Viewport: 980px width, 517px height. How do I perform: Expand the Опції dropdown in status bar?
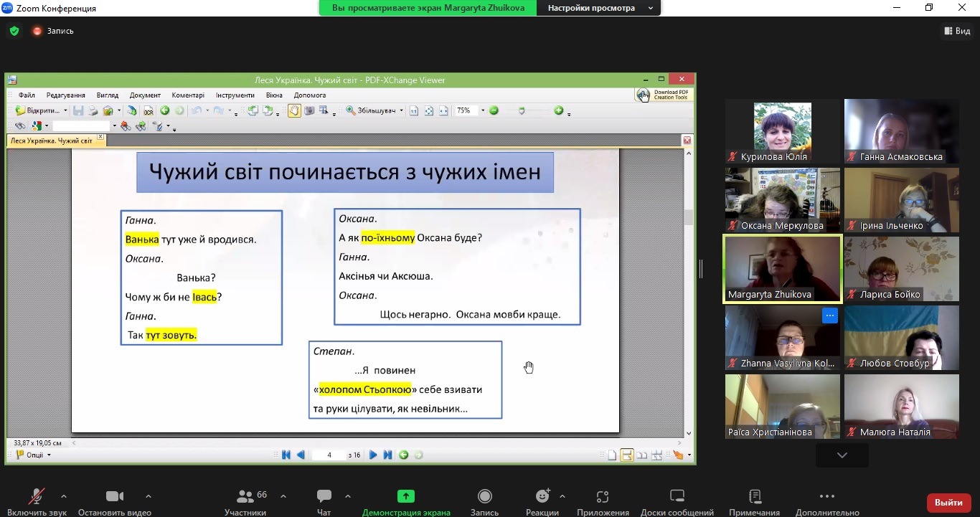(49, 455)
